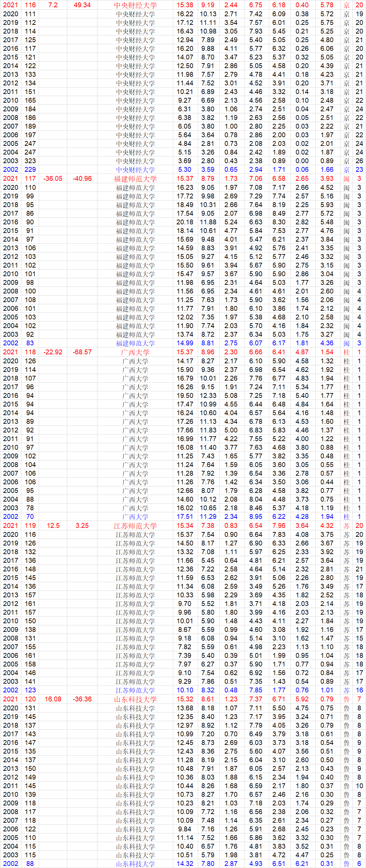366x868 pixels.
Task: Select the red 江苏师范大学 name in 2021 row
Action: tap(135, 526)
